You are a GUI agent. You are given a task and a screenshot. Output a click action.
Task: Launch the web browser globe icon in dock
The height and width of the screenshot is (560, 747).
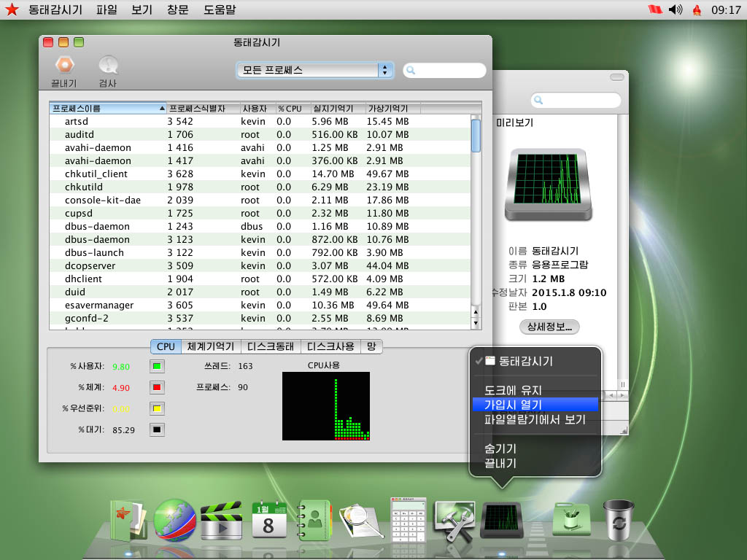[x=174, y=518]
